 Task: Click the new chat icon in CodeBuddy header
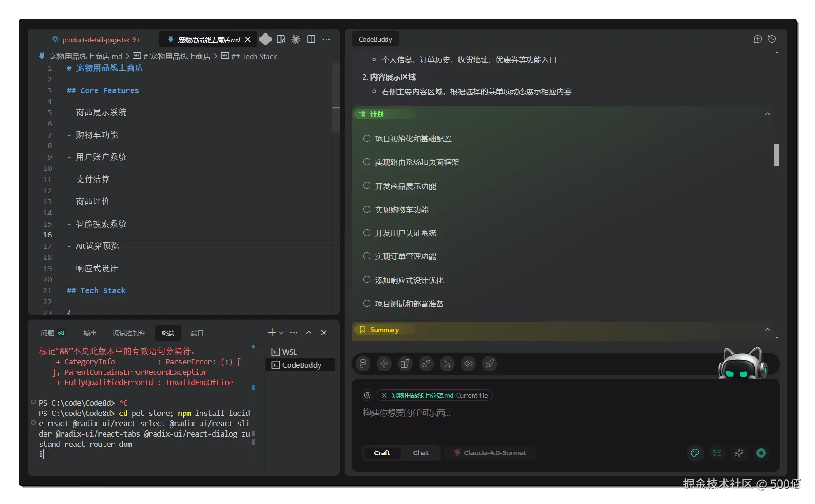point(757,39)
